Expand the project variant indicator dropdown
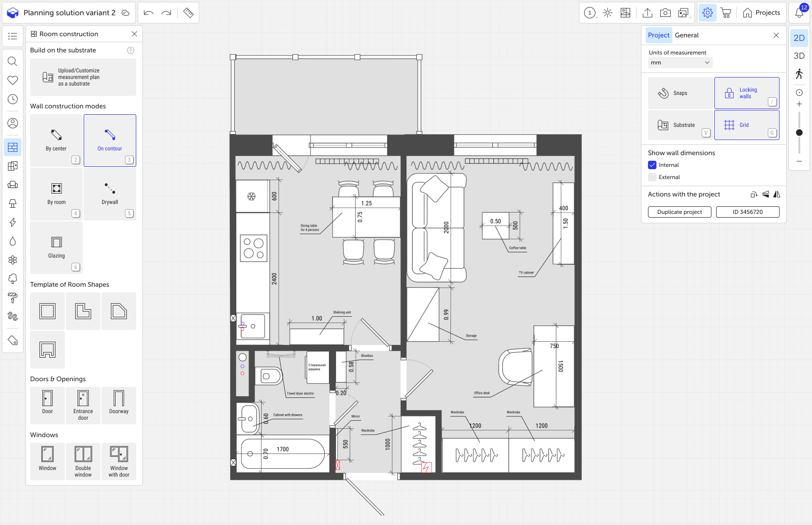Viewport: 812px width, 525px height. (590, 13)
